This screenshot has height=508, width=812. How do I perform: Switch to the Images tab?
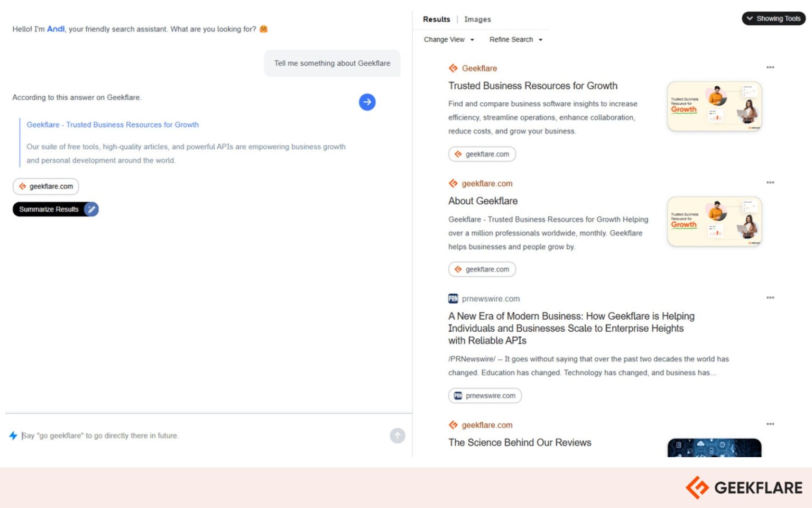[x=477, y=19]
